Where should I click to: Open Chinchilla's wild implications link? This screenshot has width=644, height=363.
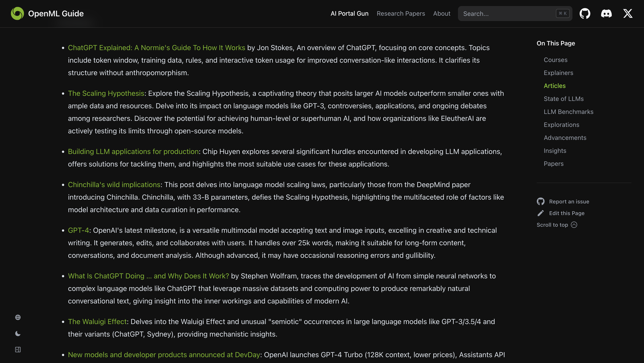pyautogui.click(x=114, y=185)
